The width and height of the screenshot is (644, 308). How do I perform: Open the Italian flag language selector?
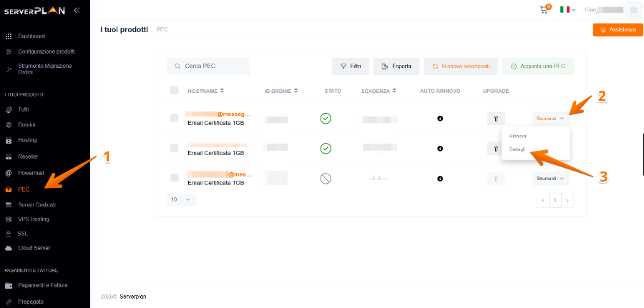click(567, 10)
